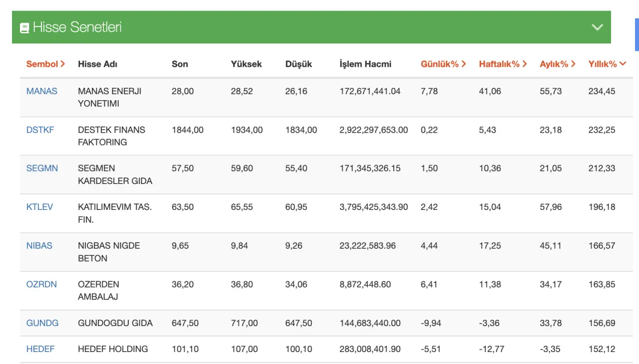Click the GUNDOGDU GIDA row name
Image resolution: width=639 pixels, height=364 pixels.
pos(115,323)
